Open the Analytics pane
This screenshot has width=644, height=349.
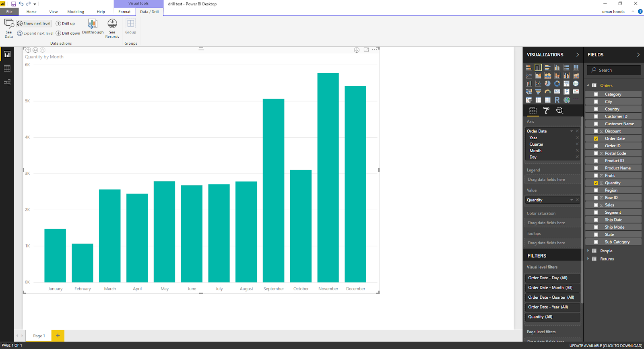click(x=559, y=110)
